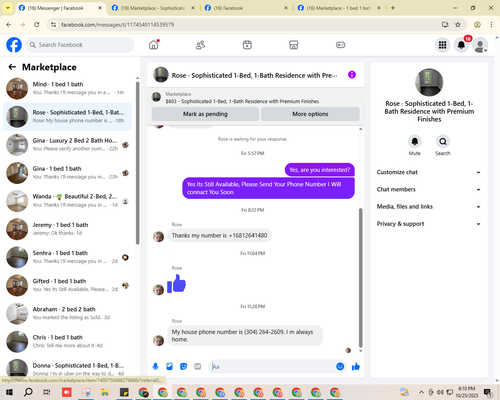
Task: Click the GIF icon in composer
Action: pyautogui.click(x=198, y=367)
